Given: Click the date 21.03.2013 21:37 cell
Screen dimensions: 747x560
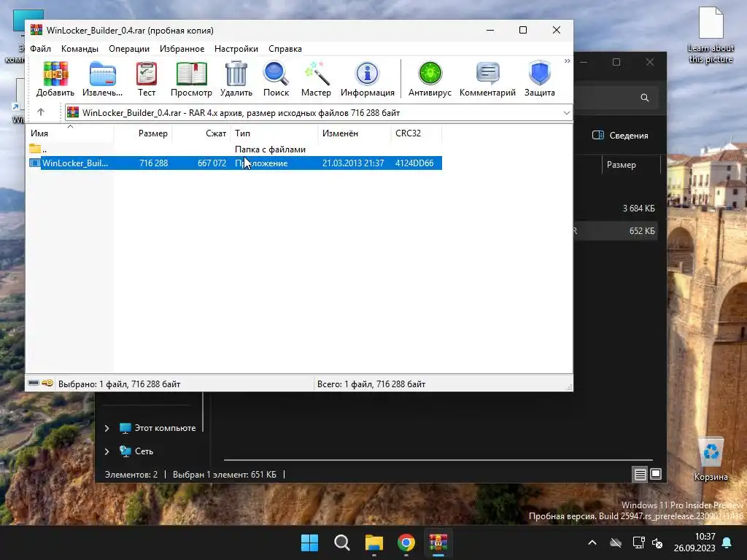Looking at the screenshot, I should (x=353, y=163).
